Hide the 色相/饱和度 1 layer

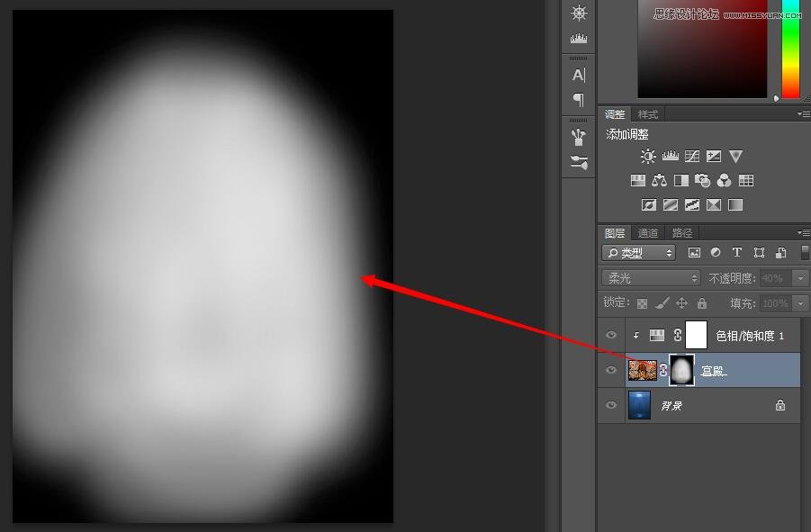click(x=612, y=336)
